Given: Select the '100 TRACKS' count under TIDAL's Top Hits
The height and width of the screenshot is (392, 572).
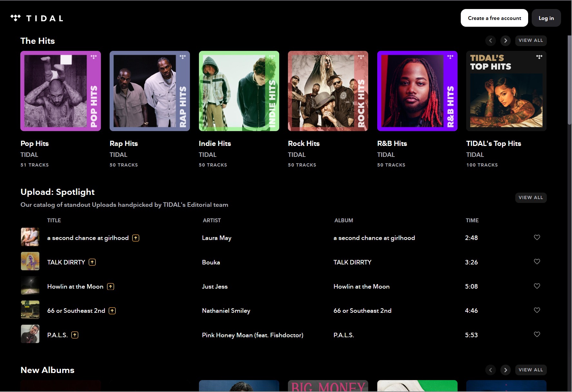Looking at the screenshot, I should click(x=482, y=165).
